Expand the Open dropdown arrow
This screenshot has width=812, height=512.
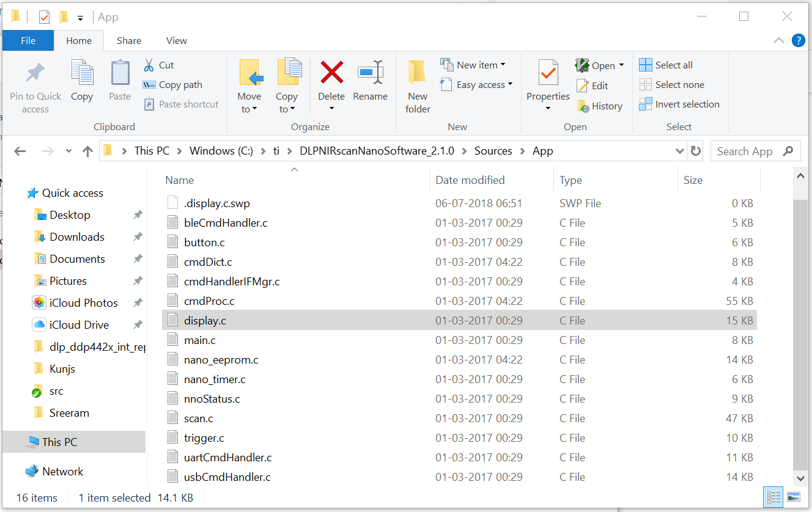[x=621, y=65]
